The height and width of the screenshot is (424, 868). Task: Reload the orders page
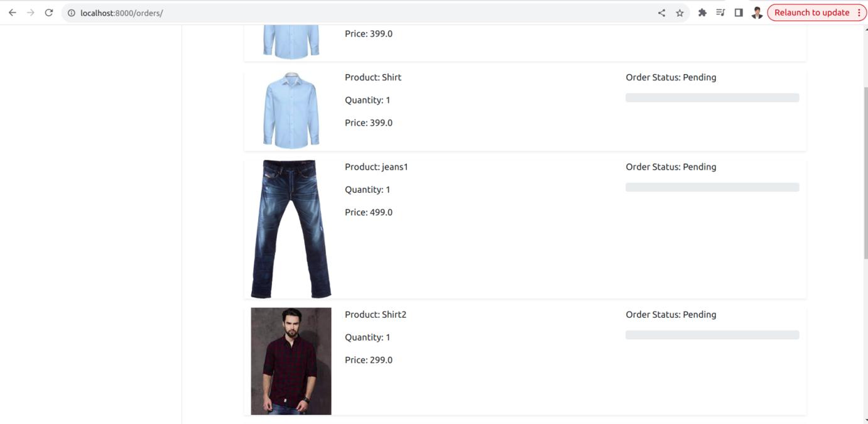click(48, 12)
